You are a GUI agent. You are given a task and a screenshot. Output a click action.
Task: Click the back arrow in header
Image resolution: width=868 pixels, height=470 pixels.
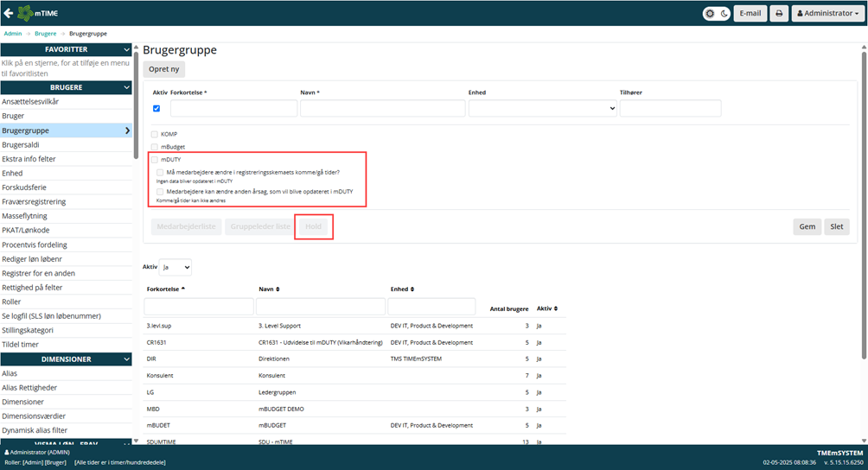(10, 13)
